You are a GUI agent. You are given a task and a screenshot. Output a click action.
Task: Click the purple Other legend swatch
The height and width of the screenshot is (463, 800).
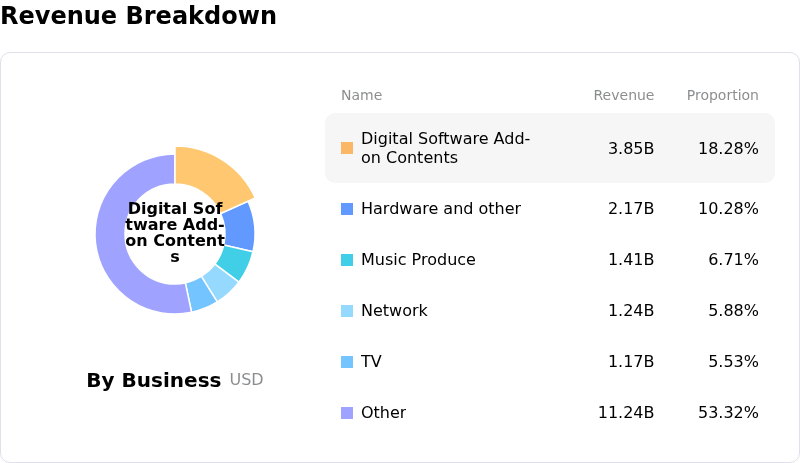[x=347, y=413]
